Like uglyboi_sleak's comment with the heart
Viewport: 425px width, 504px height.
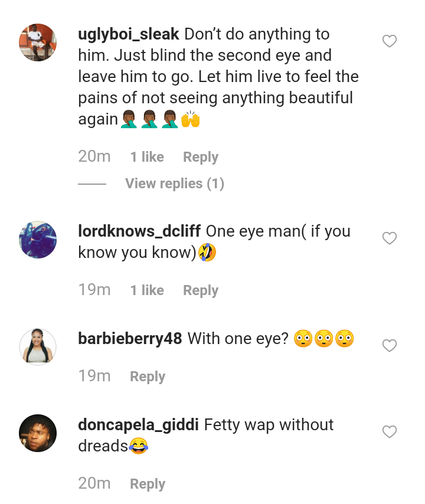click(389, 41)
